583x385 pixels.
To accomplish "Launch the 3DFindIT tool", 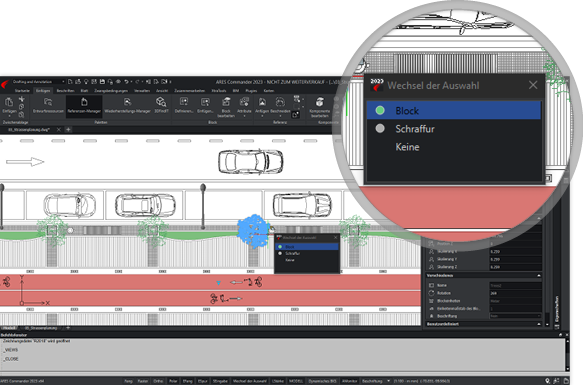I will [161, 106].
